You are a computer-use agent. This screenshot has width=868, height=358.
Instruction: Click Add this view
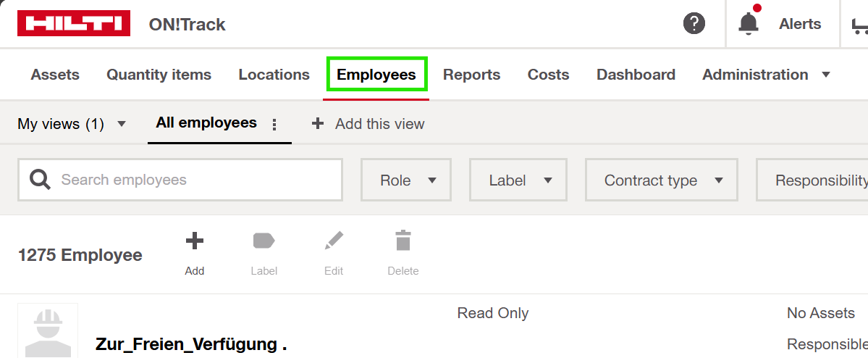coord(368,124)
